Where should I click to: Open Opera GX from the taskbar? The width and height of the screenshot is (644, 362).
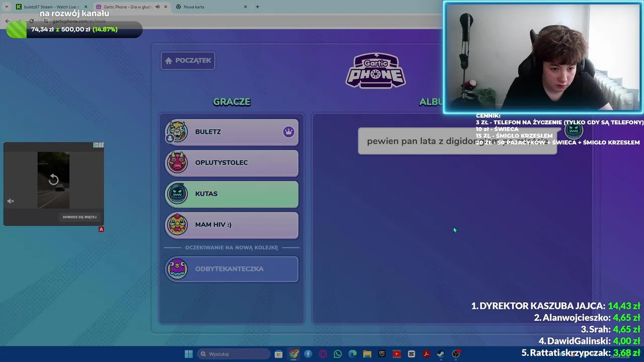323,354
